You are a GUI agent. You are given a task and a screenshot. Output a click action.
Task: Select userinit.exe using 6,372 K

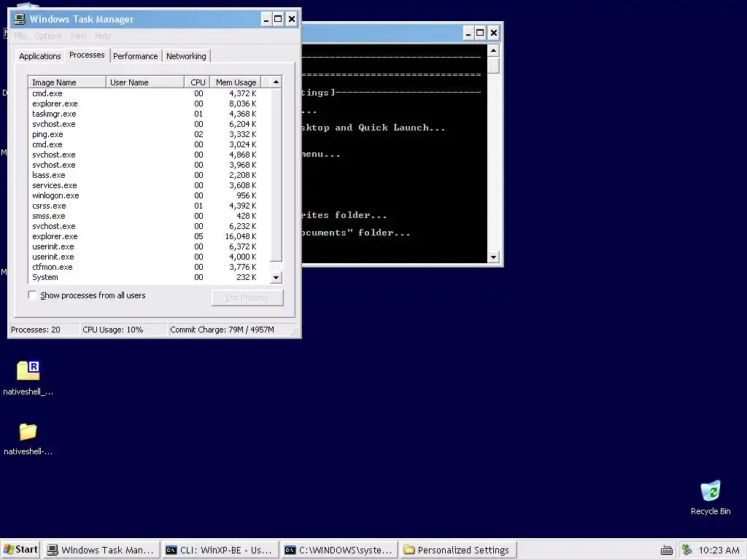point(149,246)
